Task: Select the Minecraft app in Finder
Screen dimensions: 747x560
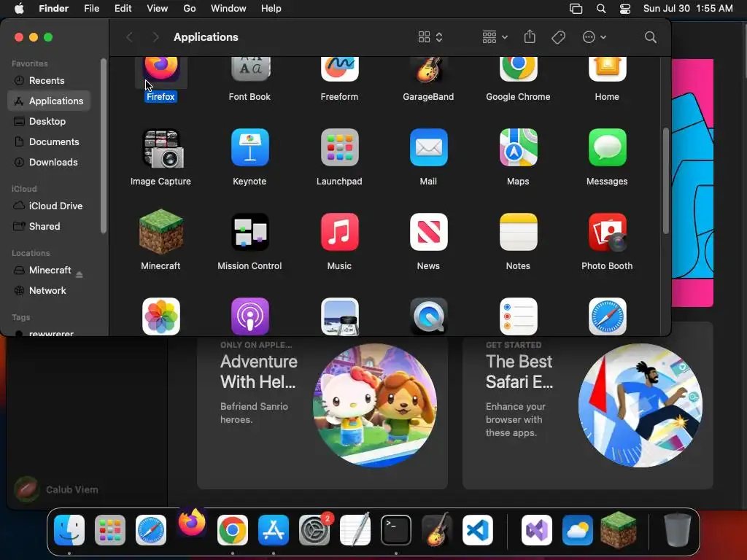Action: pos(161,232)
